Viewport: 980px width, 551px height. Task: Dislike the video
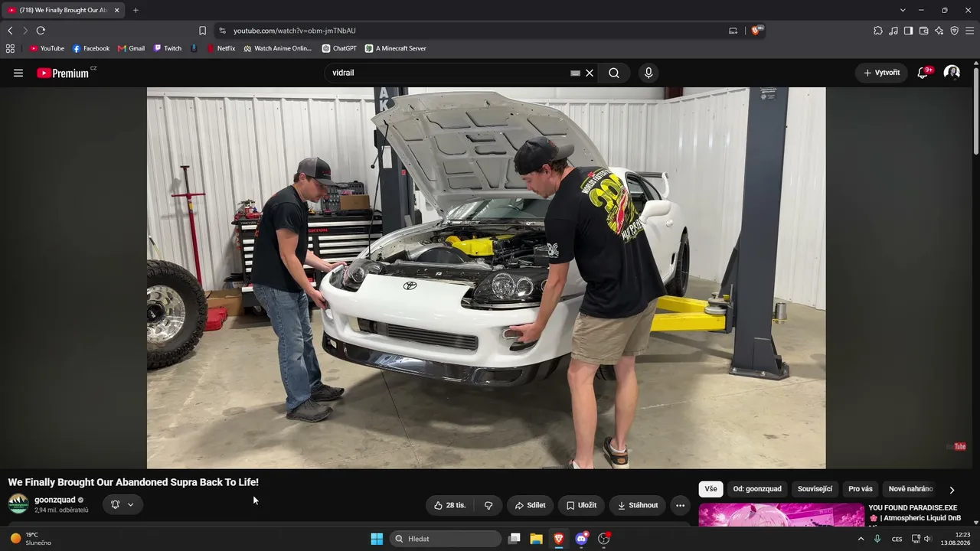(488, 505)
